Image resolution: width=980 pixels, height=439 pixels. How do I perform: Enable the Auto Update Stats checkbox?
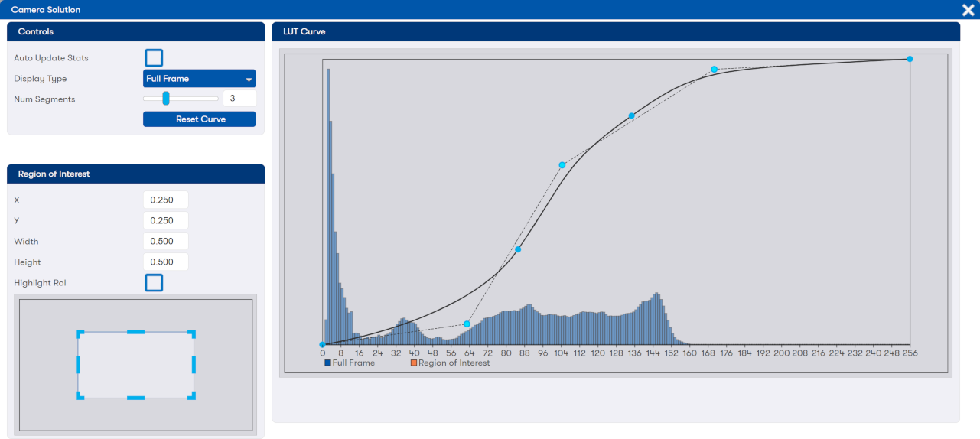click(x=154, y=58)
